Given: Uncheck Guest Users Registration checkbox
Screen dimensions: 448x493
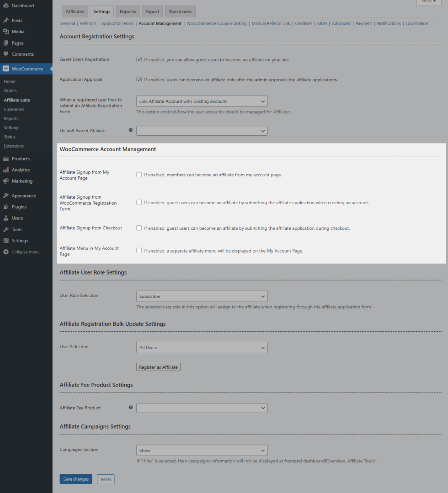Looking at the screenshot, I should coord(139,59).
